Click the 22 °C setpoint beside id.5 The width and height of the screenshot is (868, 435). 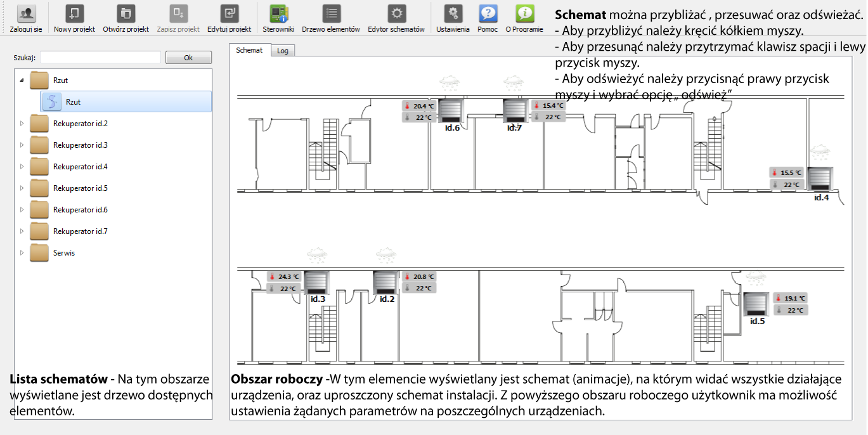click(789, 310)
